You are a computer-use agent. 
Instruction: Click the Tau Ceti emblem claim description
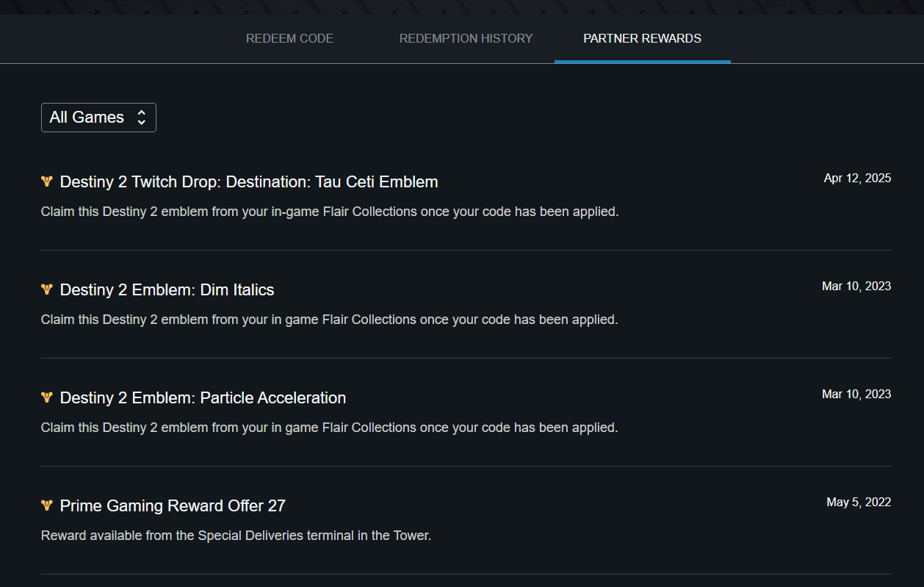330,212
